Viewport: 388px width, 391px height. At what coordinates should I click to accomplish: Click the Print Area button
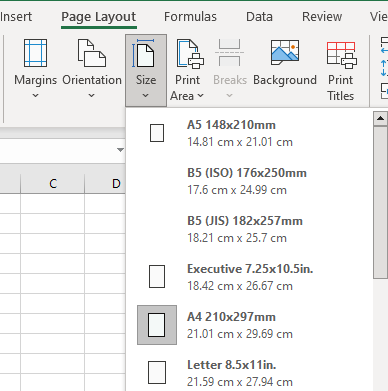[188, 69]
